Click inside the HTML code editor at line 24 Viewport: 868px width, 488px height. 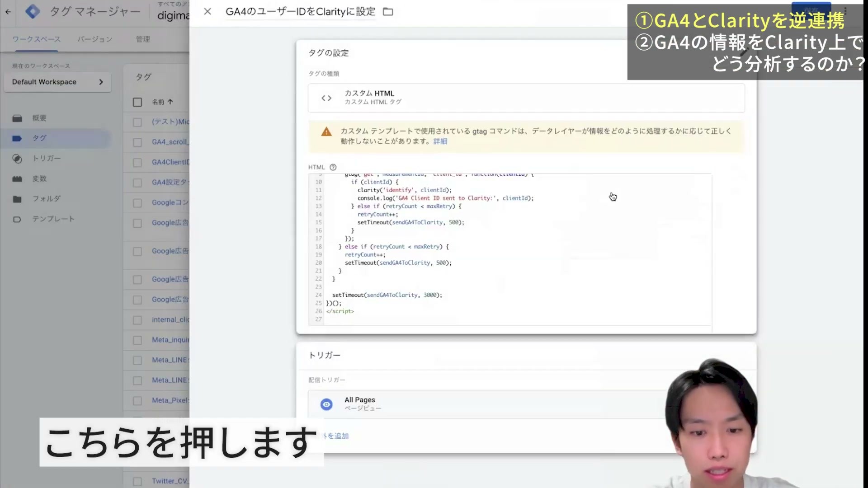coord(387,295)
